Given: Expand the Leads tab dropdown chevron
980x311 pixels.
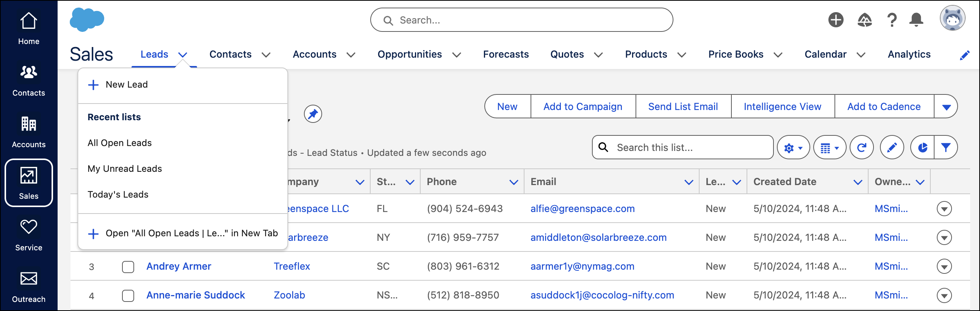Looking at the screenshot, I should click(x=183, y=55).
